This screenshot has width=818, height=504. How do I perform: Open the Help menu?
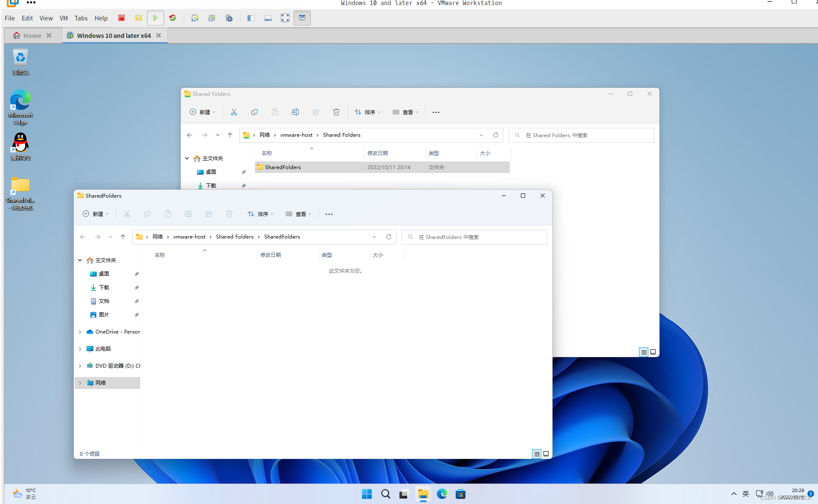click(x=101, y=18)
